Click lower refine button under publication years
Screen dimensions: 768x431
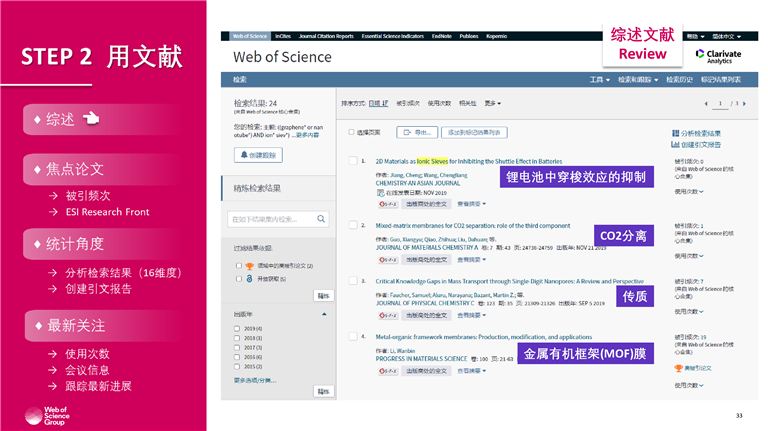[x=323, y=391]
